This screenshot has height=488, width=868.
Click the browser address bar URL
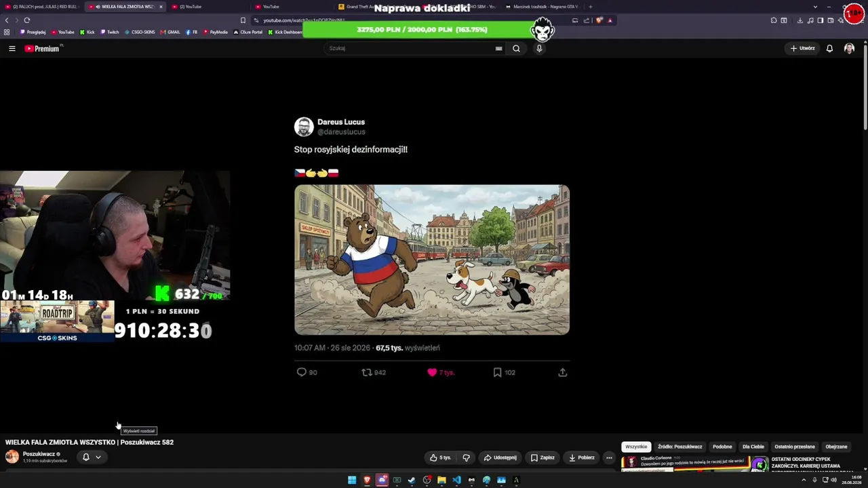coord(304,20)
